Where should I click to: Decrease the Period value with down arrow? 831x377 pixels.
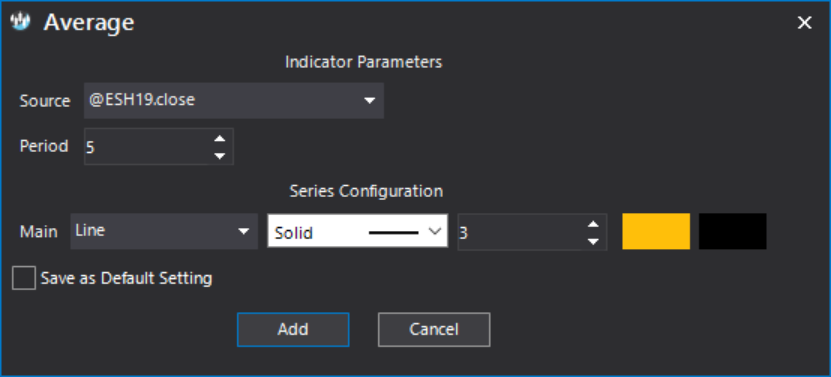pyautogui.click(x=219, y=156)
